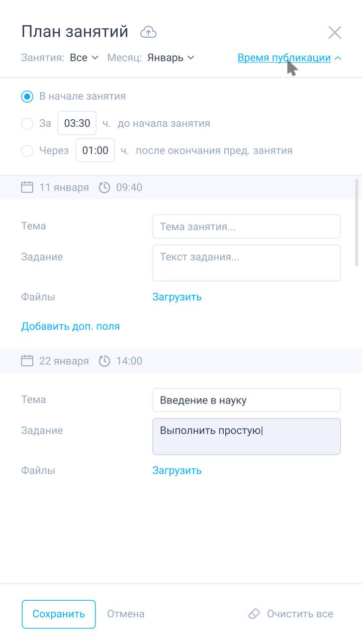362x644 pixels.
Task: Select 'В начале занятия' radio option
Action: tap(27, 97)
